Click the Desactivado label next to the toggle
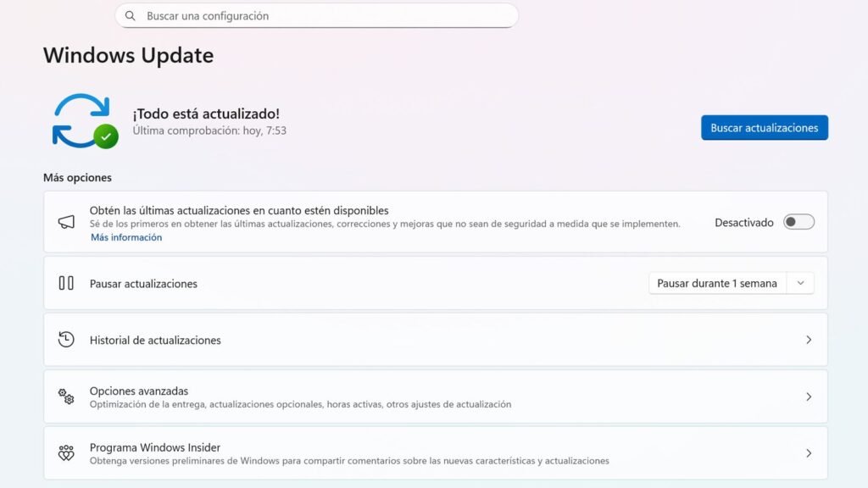 [x=743, y=223]
